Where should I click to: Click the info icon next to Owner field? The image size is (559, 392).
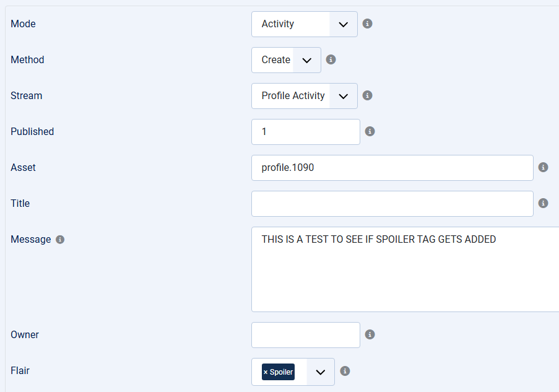[370, 335]
